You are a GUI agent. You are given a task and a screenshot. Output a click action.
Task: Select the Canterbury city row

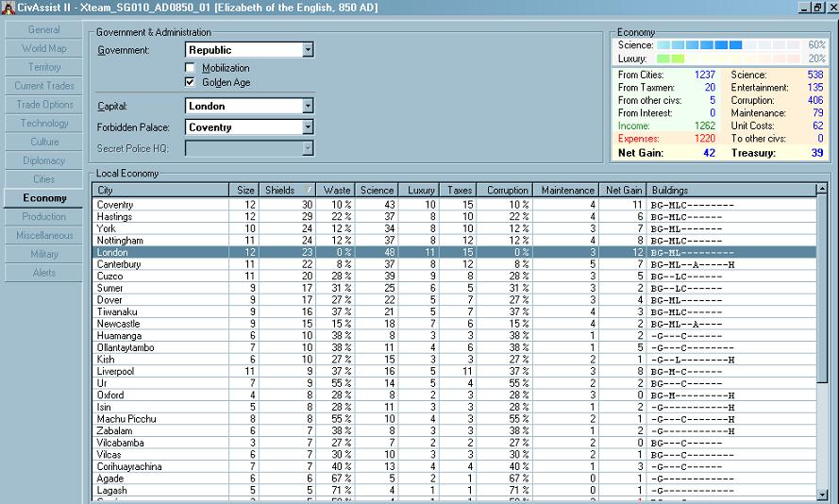tap(454, 263)
